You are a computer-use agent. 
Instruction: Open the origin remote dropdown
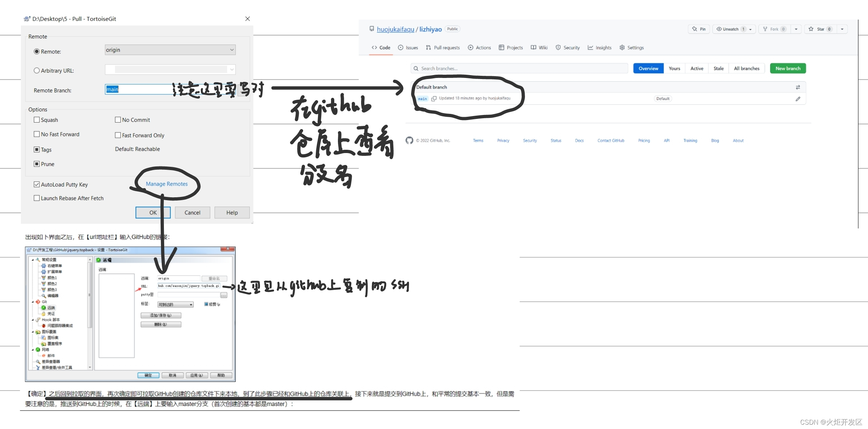pos(170,50)
